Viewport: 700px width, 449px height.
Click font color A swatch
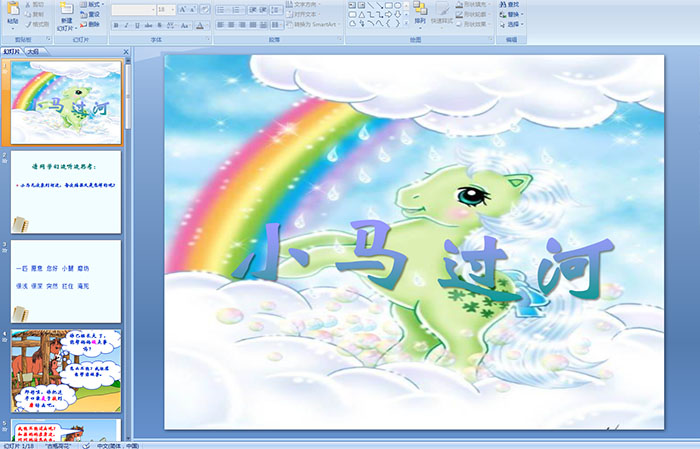click(x=200, y=26)
